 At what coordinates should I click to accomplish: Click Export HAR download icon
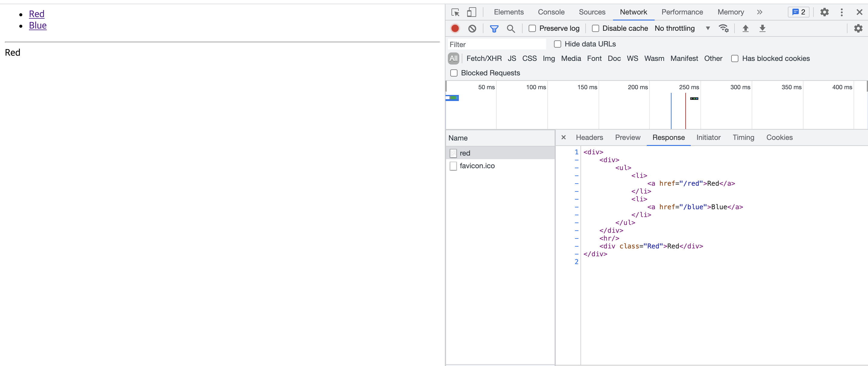(x=762, y=29)
